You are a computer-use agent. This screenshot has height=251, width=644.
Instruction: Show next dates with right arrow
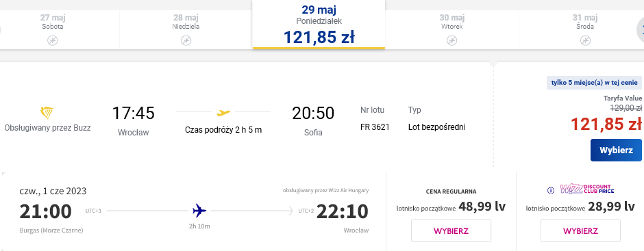[641, 29]
